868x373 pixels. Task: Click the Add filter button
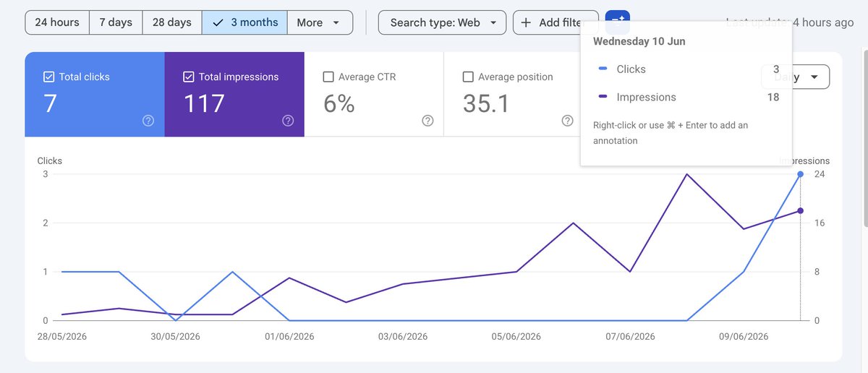pyautogui.click(x=556, y=22)
